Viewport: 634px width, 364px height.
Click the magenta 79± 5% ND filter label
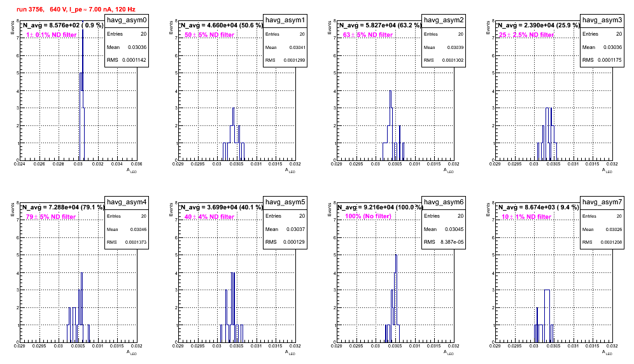tap(51, 217)
